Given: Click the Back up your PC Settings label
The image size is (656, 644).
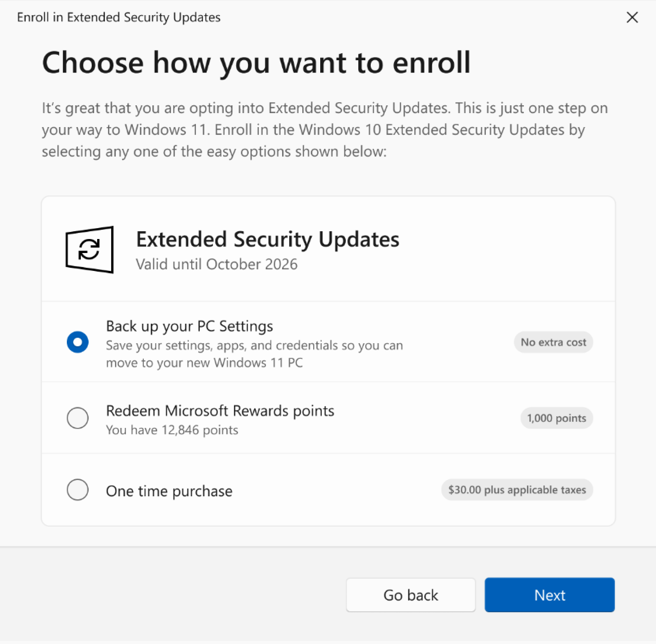Looking at the screenshot, I should pos(189,326).
